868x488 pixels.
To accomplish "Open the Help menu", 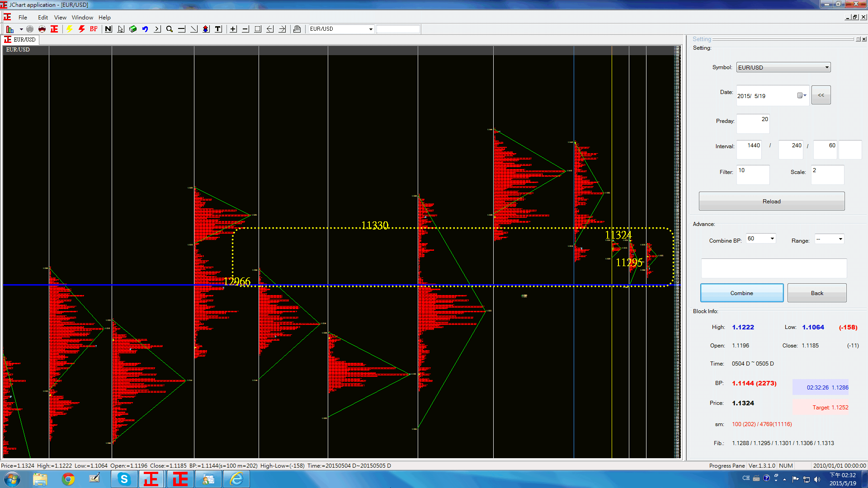I will (x=104, y=18).
